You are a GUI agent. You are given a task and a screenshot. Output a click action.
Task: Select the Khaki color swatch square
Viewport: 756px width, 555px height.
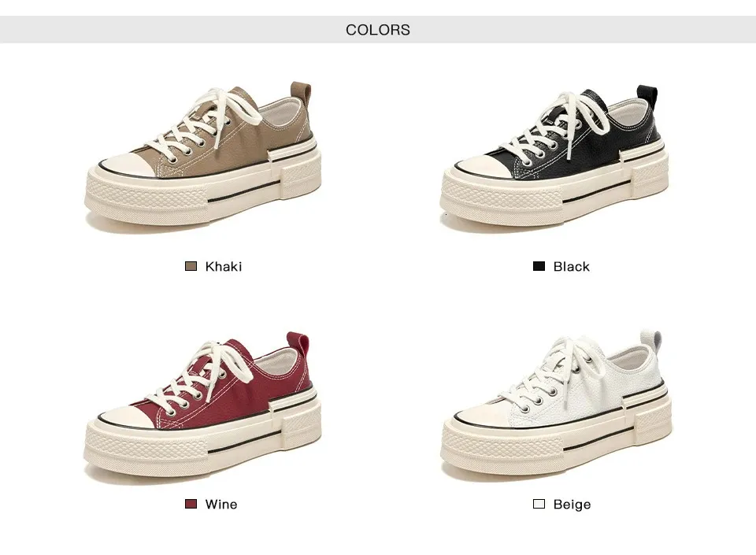[191, 266]
